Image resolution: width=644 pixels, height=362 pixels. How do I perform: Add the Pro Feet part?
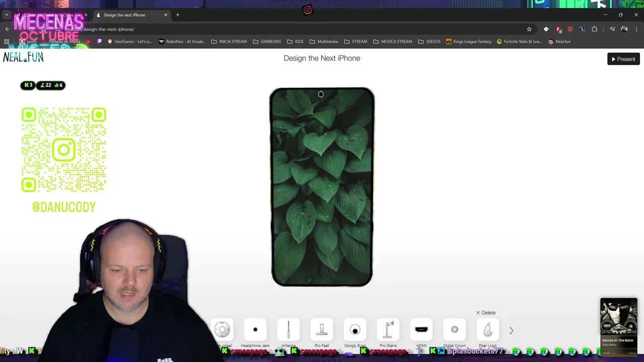click(321, 330)
